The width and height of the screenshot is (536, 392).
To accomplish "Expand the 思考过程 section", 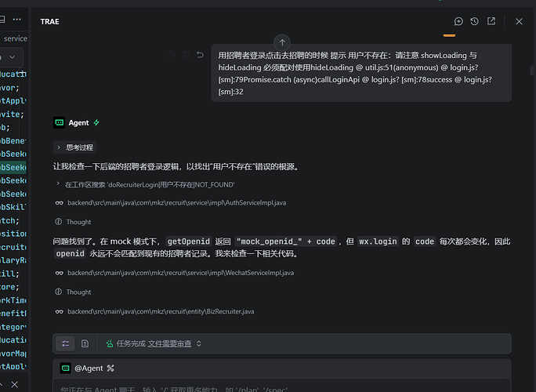I will coord(75,147).
